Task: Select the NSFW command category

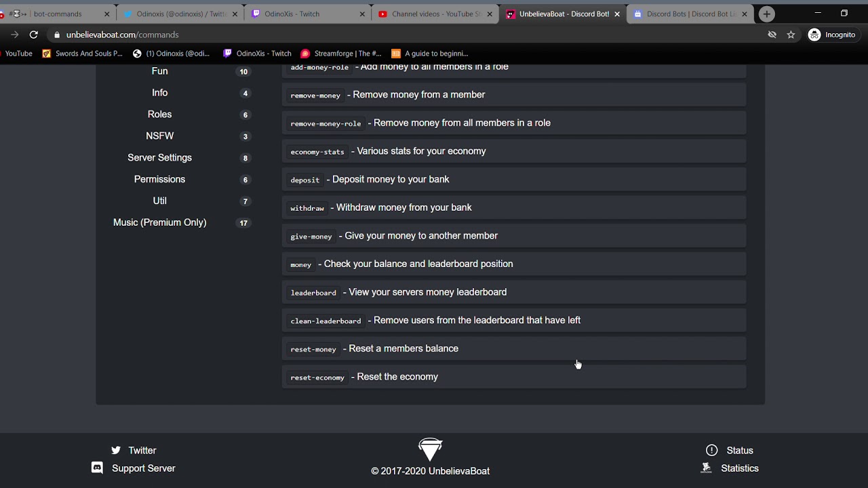Action: tap(160, 136)
